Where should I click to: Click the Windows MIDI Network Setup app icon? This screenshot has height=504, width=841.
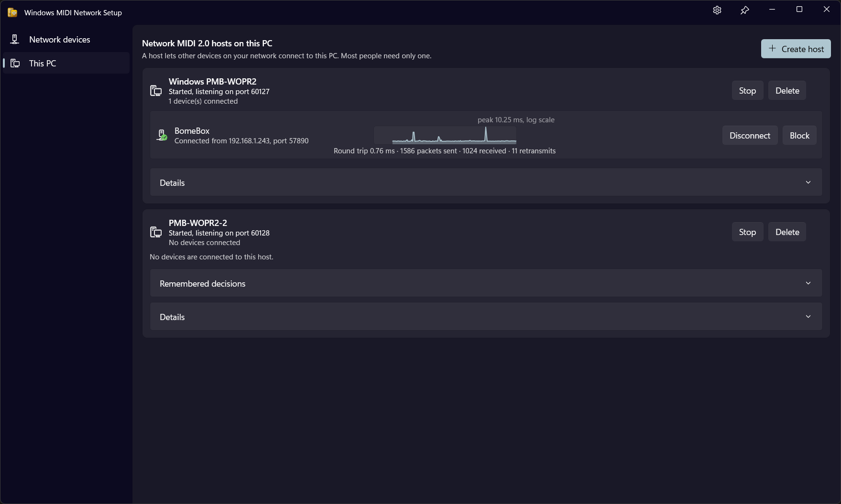(12, 12)
